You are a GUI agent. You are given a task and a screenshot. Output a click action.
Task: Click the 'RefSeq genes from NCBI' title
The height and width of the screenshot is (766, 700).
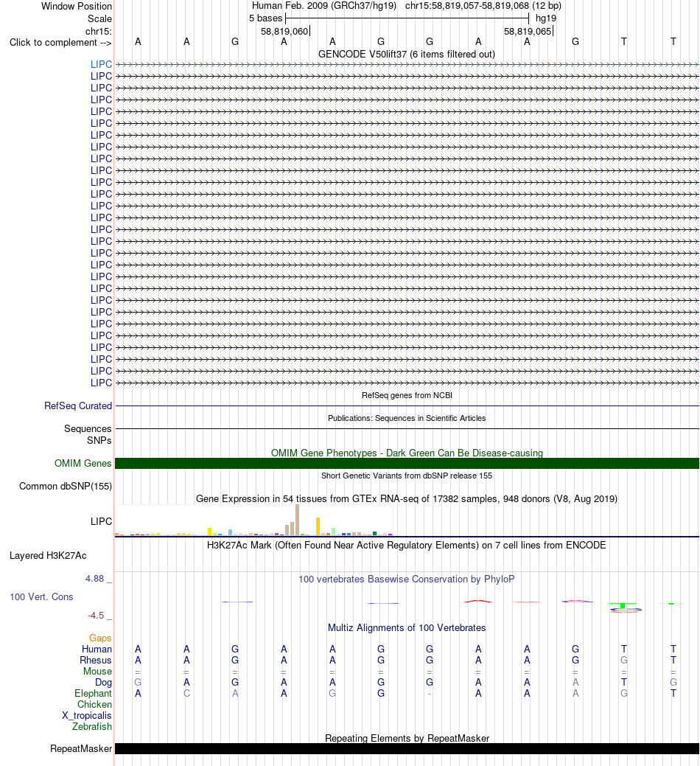[407, 395]
